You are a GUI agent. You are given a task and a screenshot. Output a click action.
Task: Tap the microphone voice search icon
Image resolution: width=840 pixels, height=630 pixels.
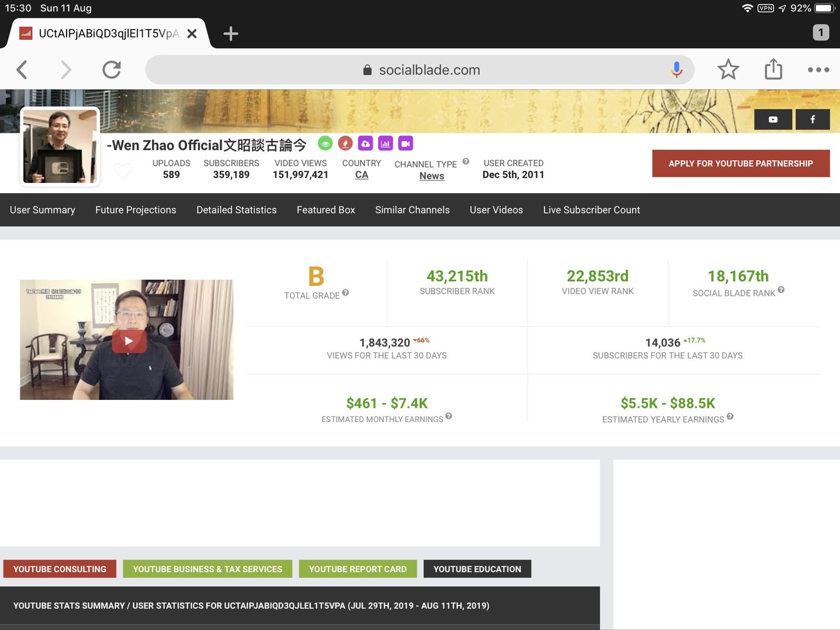(676, 69)
